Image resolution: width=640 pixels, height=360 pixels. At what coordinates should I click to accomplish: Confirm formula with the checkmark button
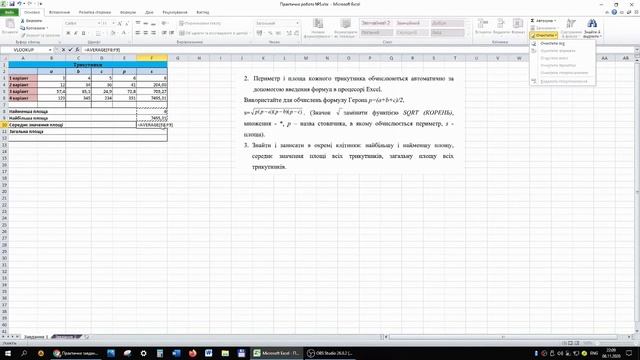pyautogui.click(x=70, y=50)
